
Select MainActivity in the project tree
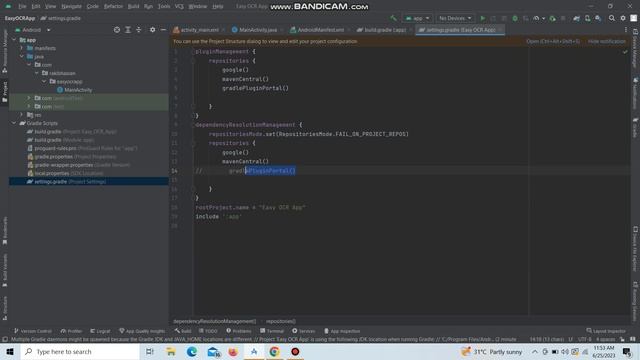click(x=78, y=90)
